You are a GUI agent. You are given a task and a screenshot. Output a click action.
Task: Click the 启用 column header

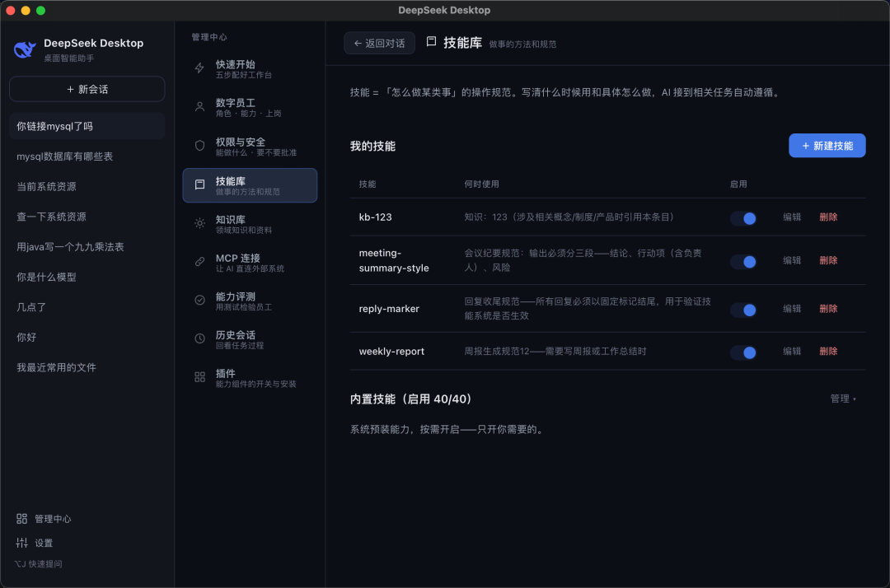click(738, 184)
